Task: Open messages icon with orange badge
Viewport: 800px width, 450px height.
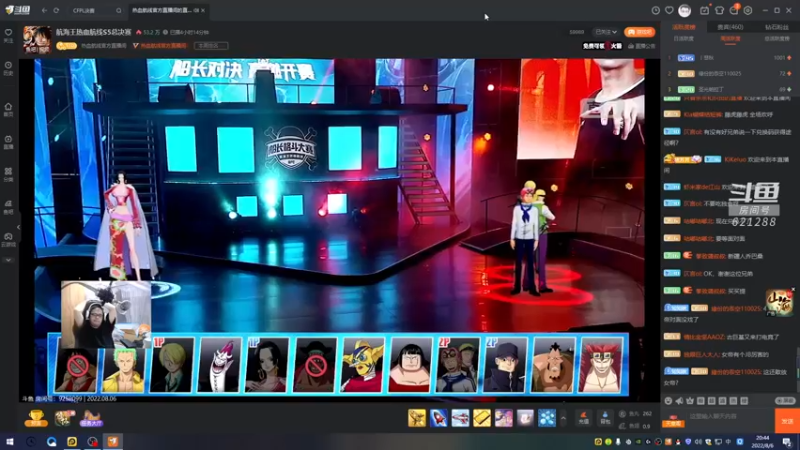Action: click(734, 10)
